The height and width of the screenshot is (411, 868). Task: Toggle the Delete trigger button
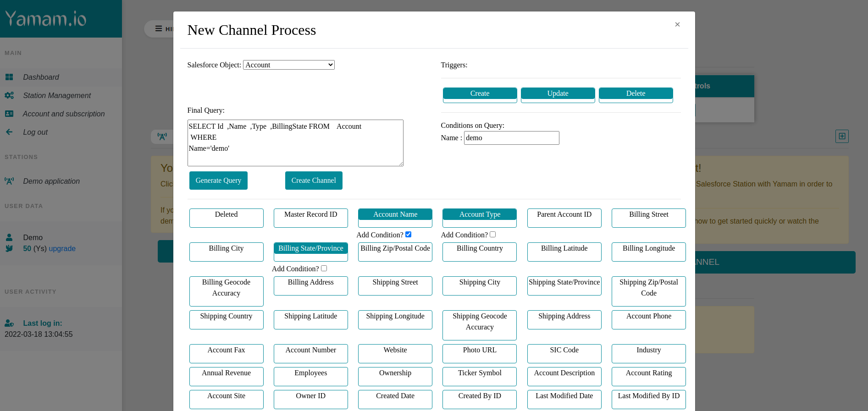(636, 95)
